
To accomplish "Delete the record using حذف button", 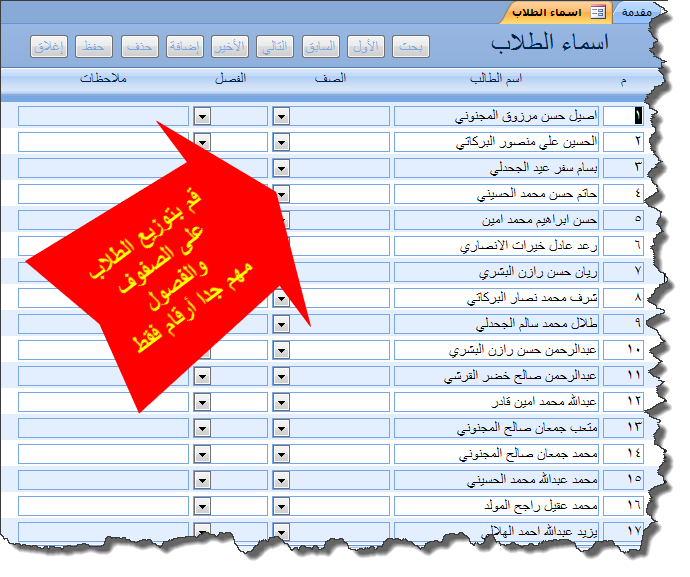I will coord(140,46).
